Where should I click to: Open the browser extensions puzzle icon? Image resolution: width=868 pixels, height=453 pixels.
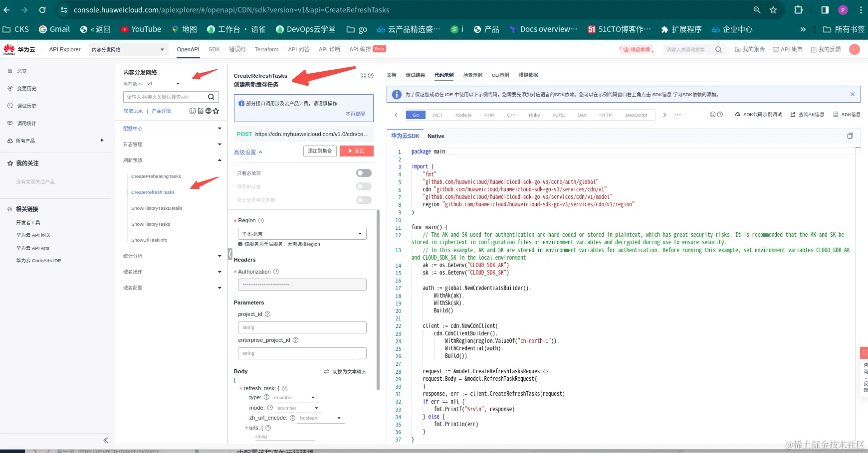click(x=798, y=10)
